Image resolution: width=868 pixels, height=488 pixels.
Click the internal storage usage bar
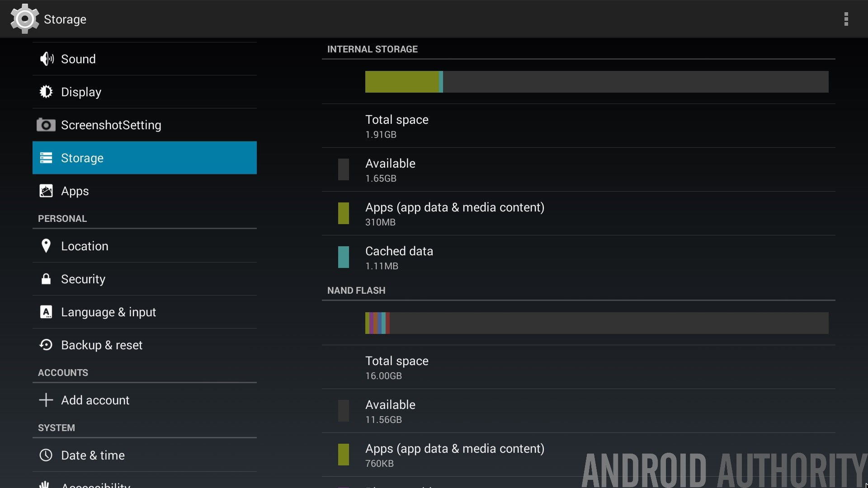click(x=597, y=82)
